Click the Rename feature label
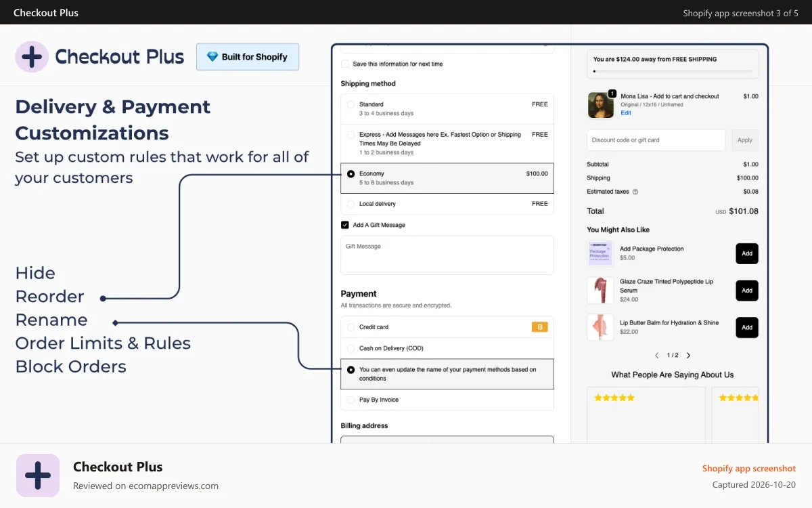The width and height of the screenshot is (812, 508). [51, 320]
